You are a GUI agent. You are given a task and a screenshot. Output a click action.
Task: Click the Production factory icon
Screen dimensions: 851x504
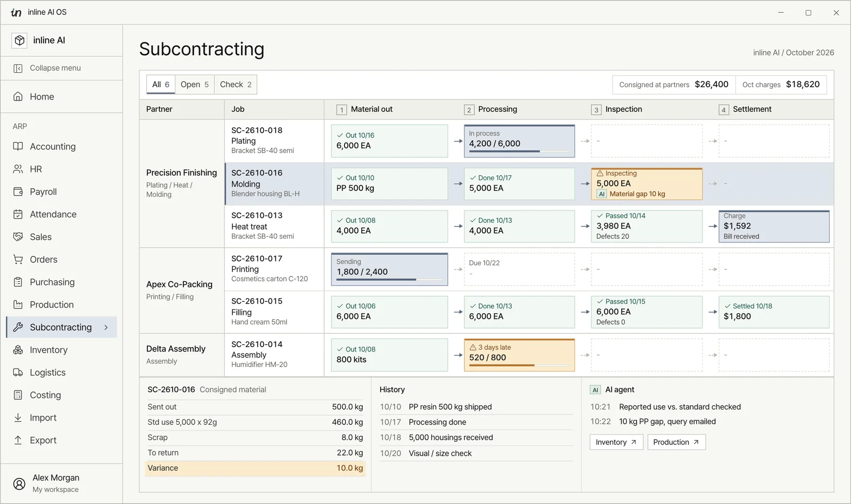[x=18, y=305]
